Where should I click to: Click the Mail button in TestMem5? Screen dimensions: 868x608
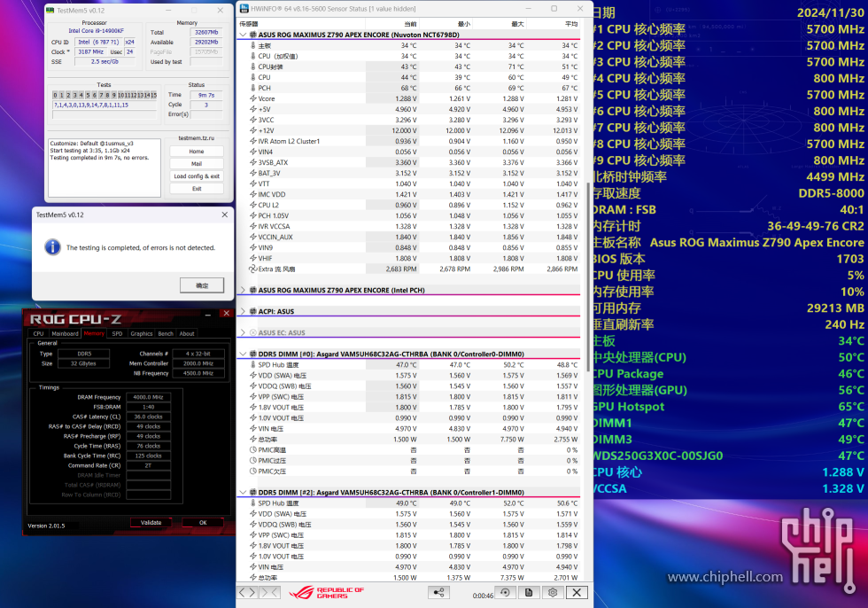[197, 164]
